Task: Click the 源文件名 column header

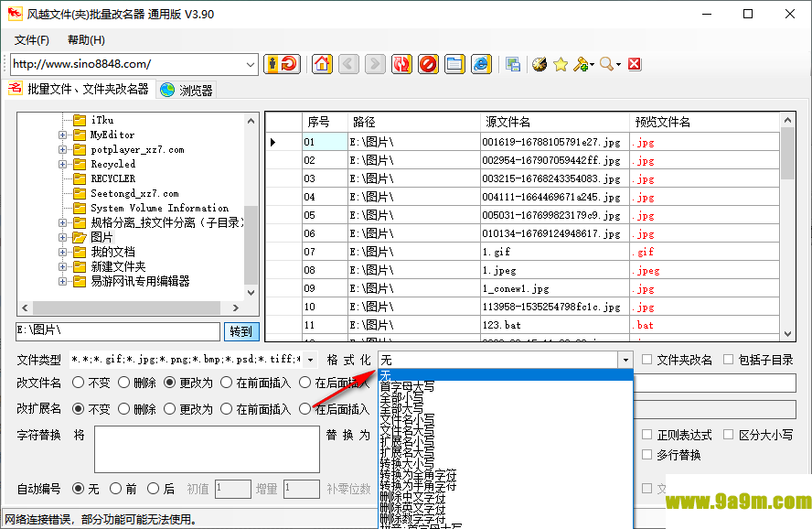Action: click(555, 123)
